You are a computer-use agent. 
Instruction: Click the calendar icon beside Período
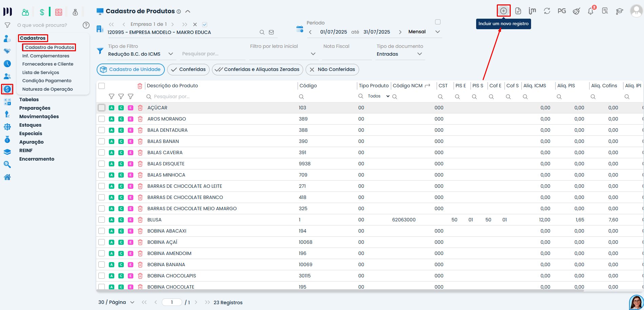[300, 29]
